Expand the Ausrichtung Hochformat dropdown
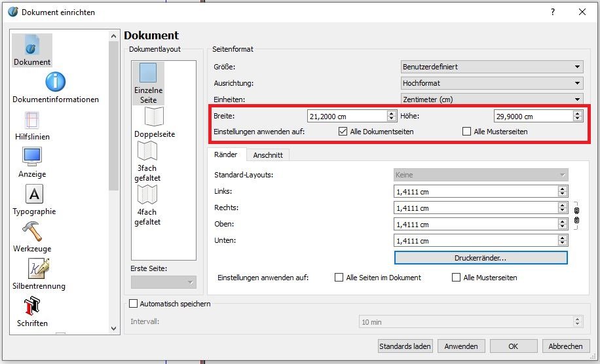 click(492, 83)
